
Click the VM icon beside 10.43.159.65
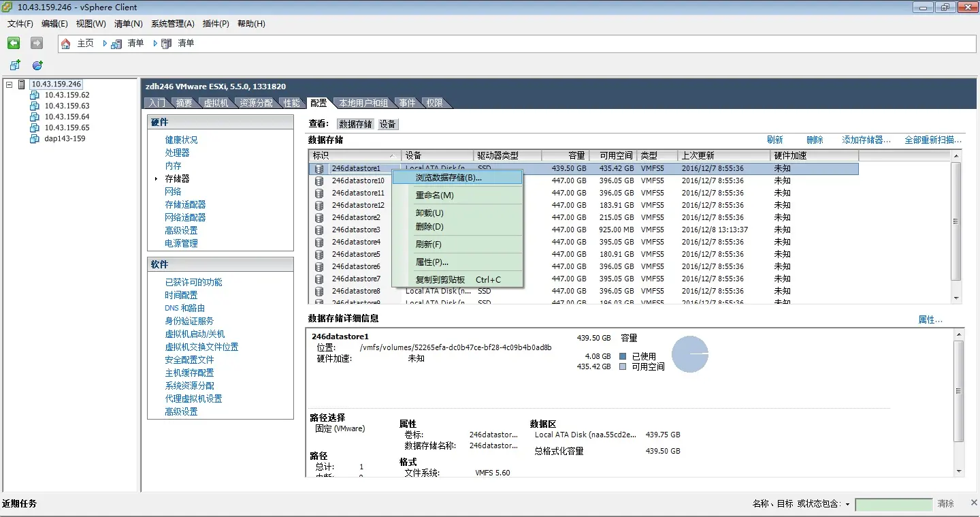click(35, 128)
